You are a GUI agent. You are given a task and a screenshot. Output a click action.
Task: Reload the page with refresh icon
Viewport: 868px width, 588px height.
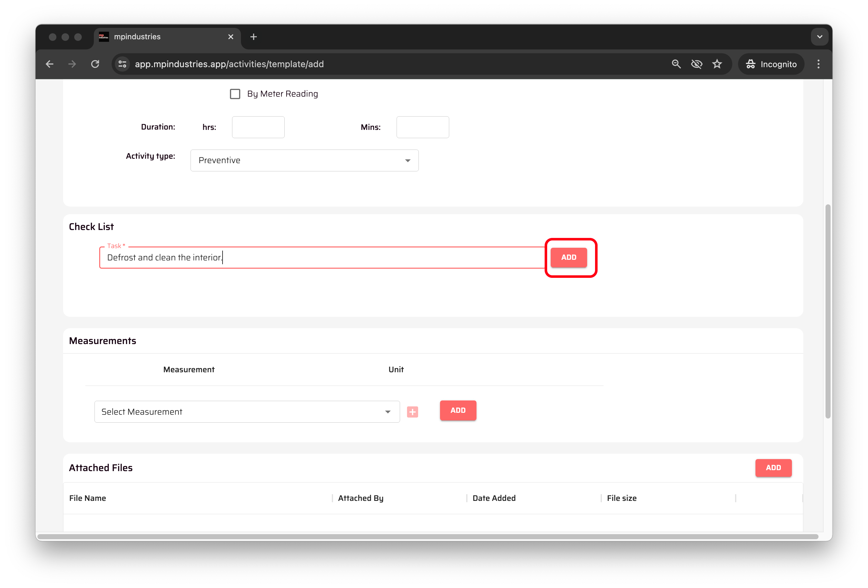(x=95, y=64)
